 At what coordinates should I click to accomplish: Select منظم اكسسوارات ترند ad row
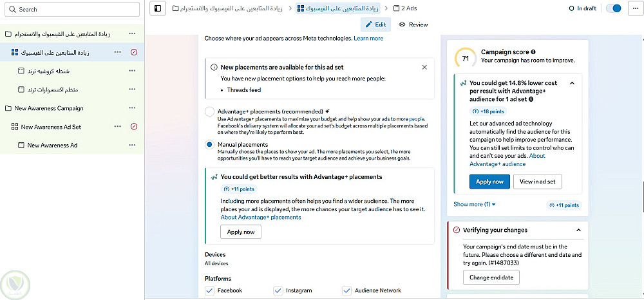(72, 89)
